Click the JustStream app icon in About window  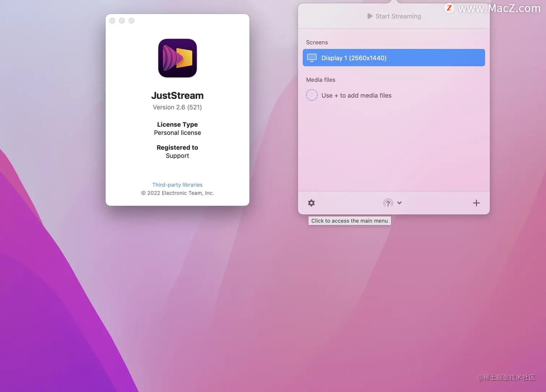[x=177, y=58]
